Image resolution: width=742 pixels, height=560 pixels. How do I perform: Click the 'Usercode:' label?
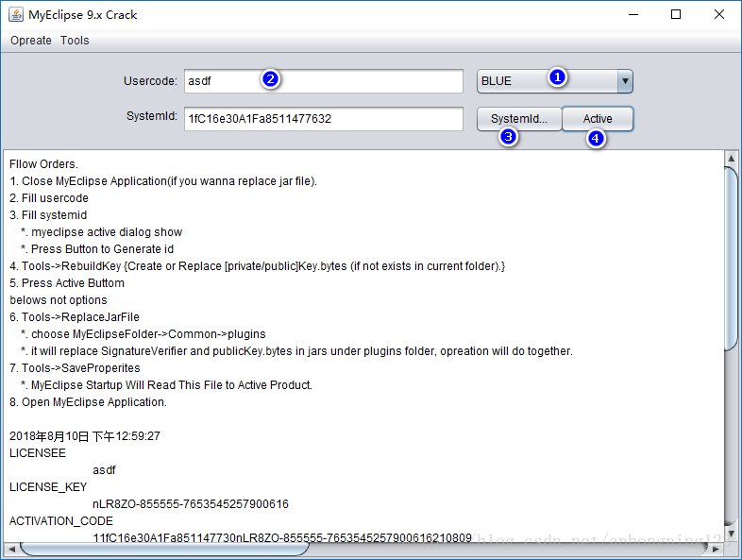coord(150,81)
